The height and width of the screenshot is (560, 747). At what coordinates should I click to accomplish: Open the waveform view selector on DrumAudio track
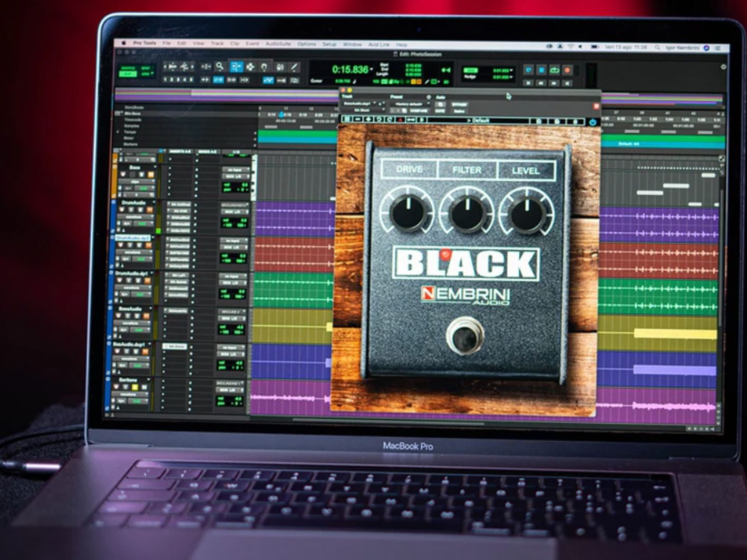pos(136,216)
